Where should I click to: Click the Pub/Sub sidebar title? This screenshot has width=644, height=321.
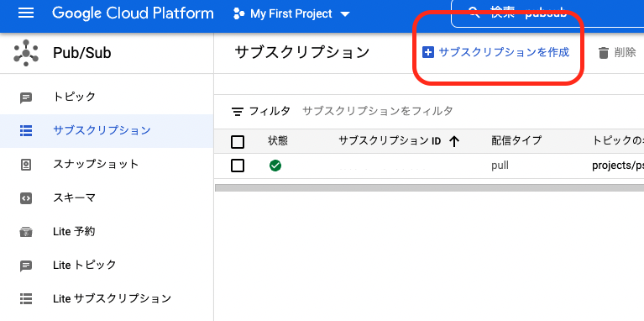tap(82, 53)
